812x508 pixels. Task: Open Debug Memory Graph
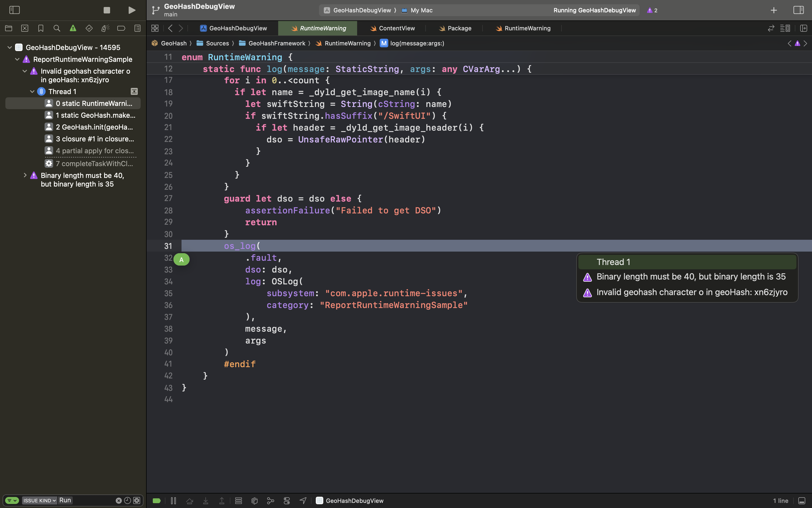point(270,500)
